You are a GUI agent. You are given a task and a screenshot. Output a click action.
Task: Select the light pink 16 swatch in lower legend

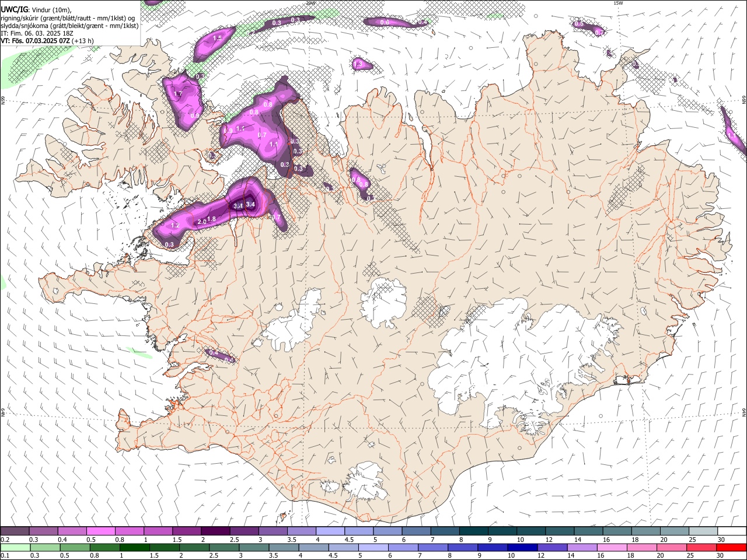point(612,547)
